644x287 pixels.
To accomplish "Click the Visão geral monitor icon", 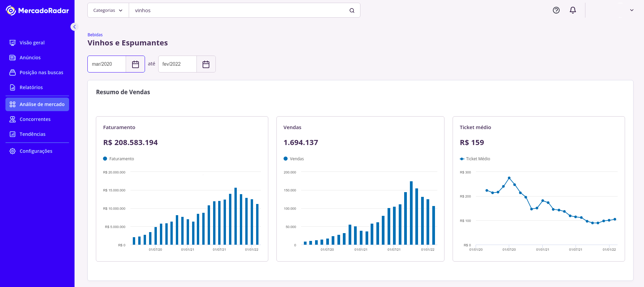I will (13, 43).
